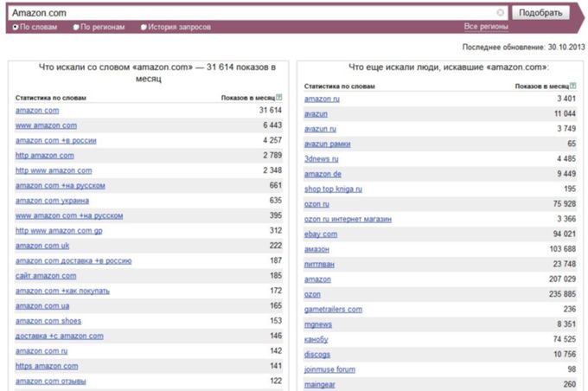The image size is (588, 391).
Task: Select the История запросов radio button
Action: 144,27
